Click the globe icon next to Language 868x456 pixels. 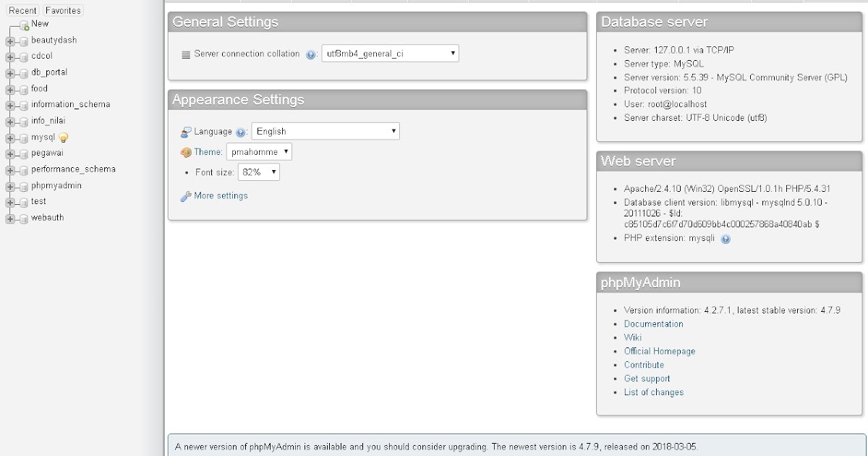[185, 131]
